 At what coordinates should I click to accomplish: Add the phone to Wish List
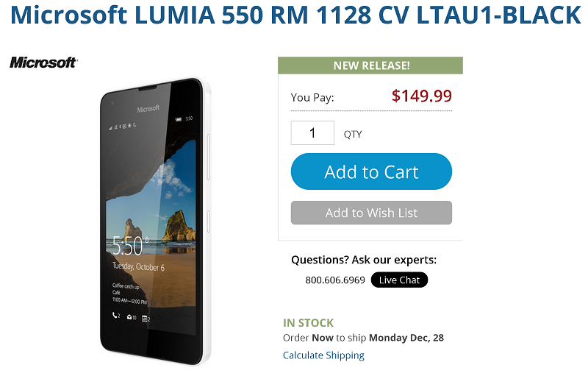tap(371, 213)
